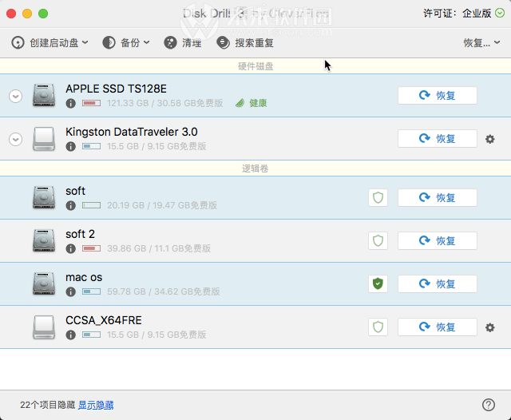Recover the APPLE SSD TS128E drive
This screenshot has height=420, width=511.
point(438,96)
